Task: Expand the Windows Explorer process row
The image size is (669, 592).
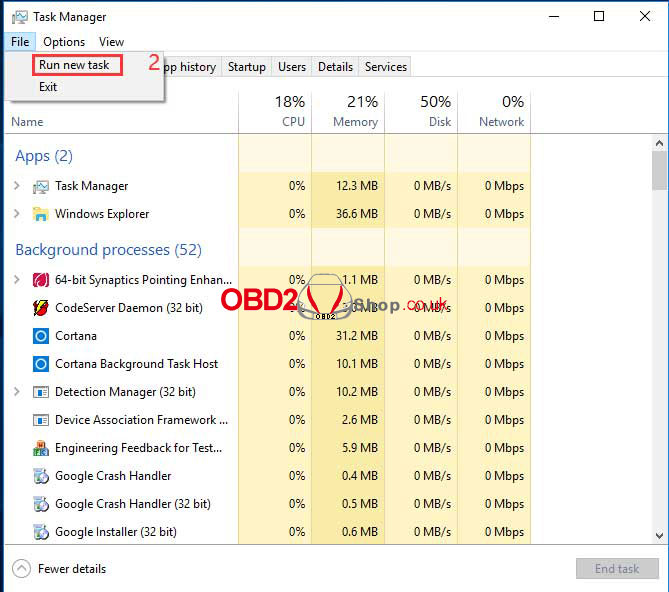Action: point(17,214)
